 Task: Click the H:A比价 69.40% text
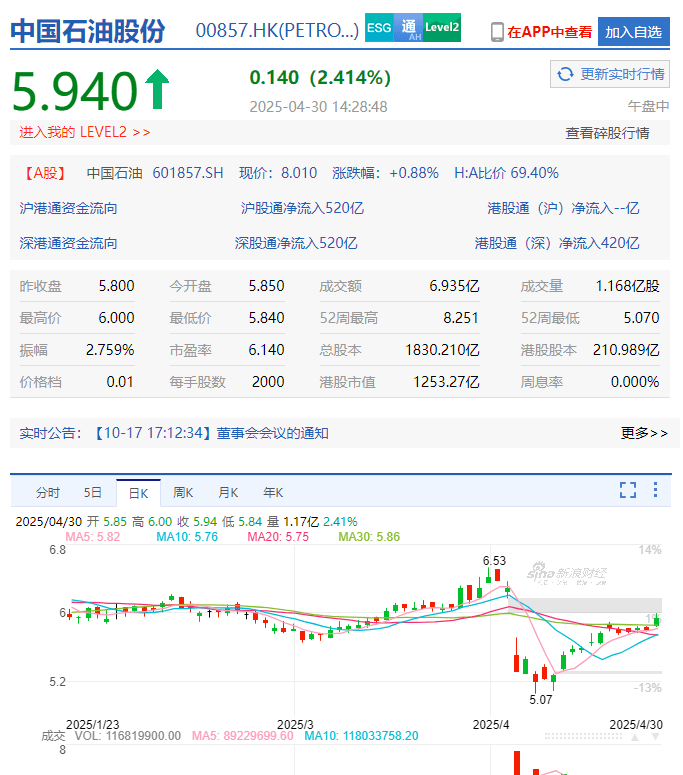click(507, 173)
